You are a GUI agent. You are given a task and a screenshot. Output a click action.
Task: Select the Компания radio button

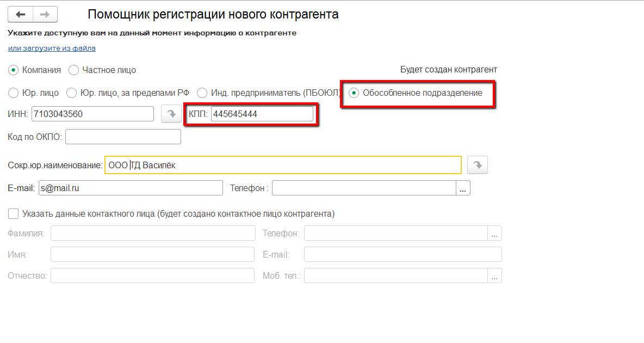(x=13, y=70)
